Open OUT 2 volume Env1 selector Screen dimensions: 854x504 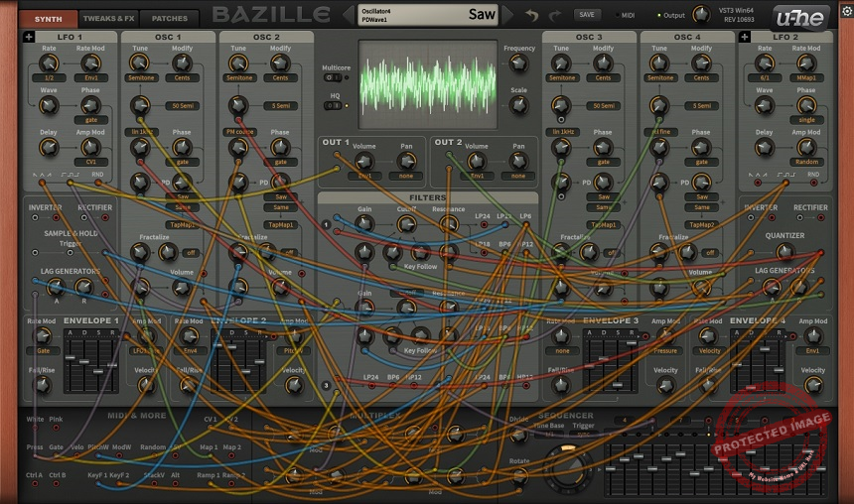(477, 176)
